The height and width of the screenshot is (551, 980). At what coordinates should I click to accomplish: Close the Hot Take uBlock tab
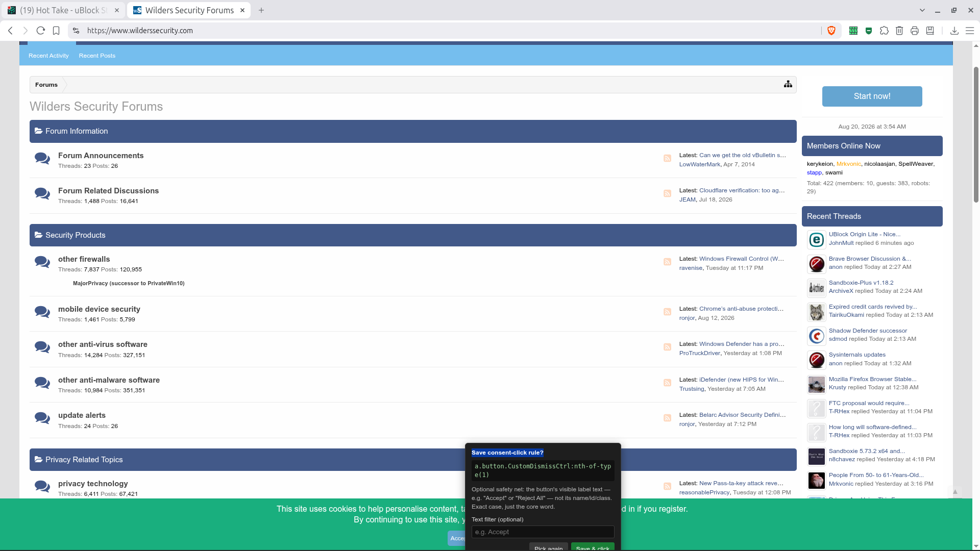coord(117,10)
